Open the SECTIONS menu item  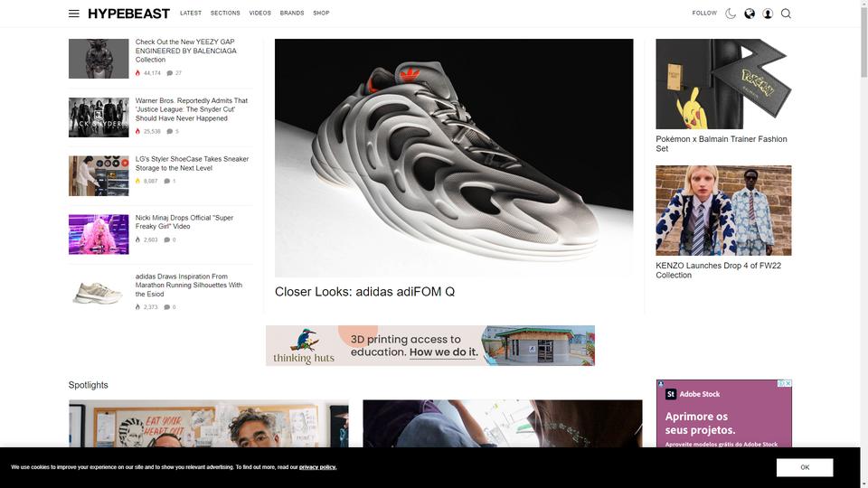(225, 13)
